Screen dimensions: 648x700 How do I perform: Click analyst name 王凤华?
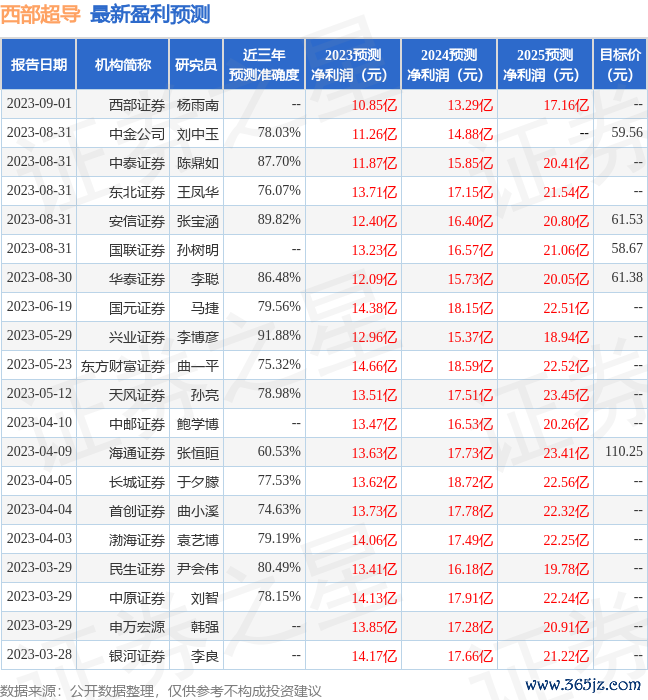(198, 192)
